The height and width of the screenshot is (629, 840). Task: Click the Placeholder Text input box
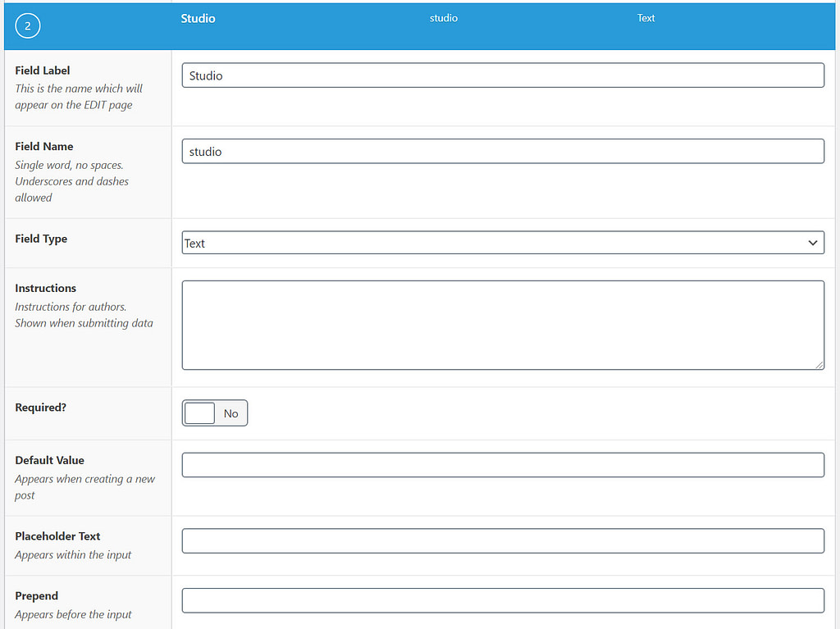[502, 541]
